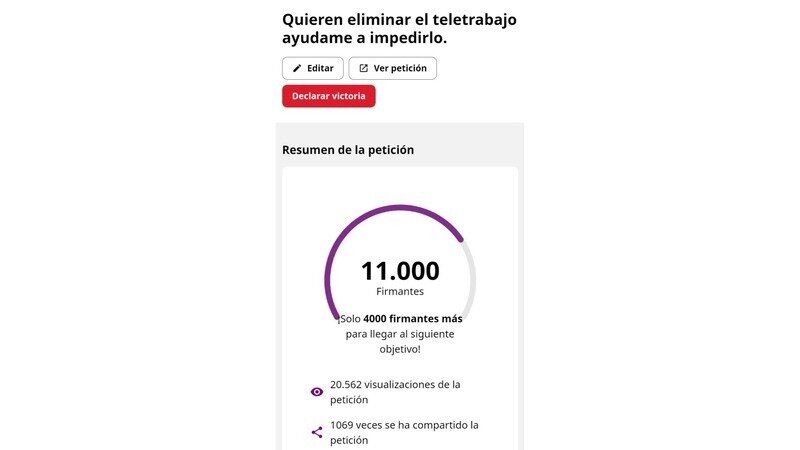Viewport: 800px width, 450px height.
Task: Click the '20.562 visualizaciones de la' text
Action: (395, 384)
